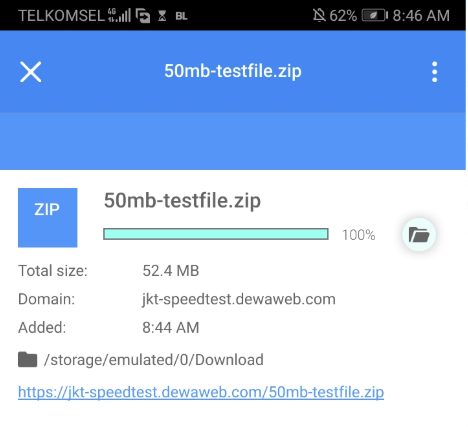Select the /storage/emulated/0/Download path text
This screenshot has height=427, width=468.
[154, 360]
